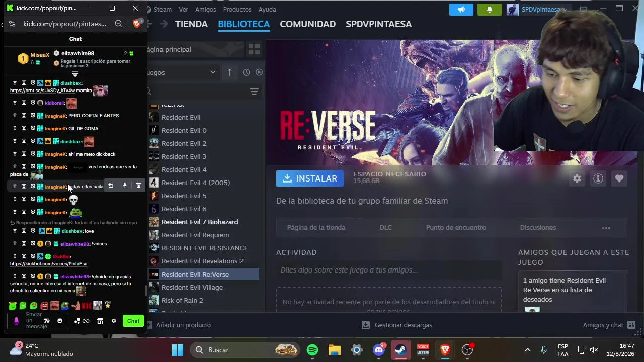Switch to the COMUNIDAD tab
Screen dimensions: 644x362
point(308,24)
